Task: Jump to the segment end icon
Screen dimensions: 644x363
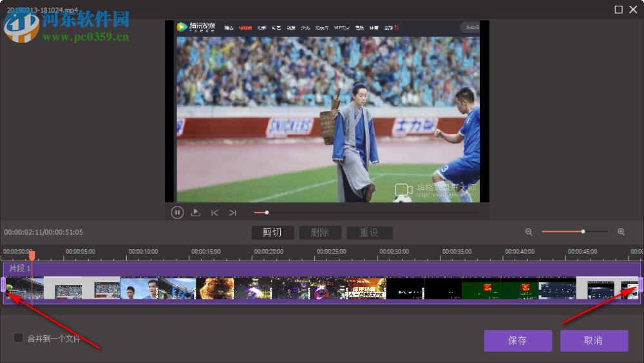Action: [232, 212]
